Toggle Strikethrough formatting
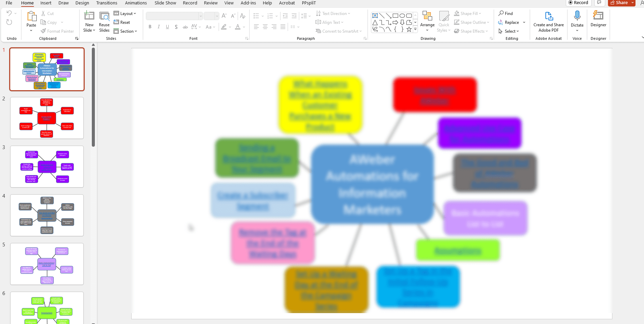644x324 pixels. (x=185, y=27)
